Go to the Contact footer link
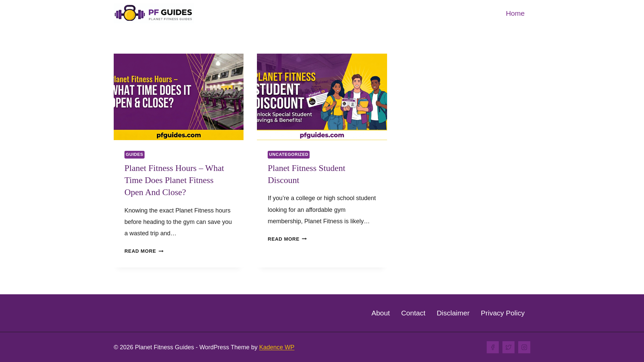Screen dimensions: 644x362 pyautogui.click(x=413, y=313)
